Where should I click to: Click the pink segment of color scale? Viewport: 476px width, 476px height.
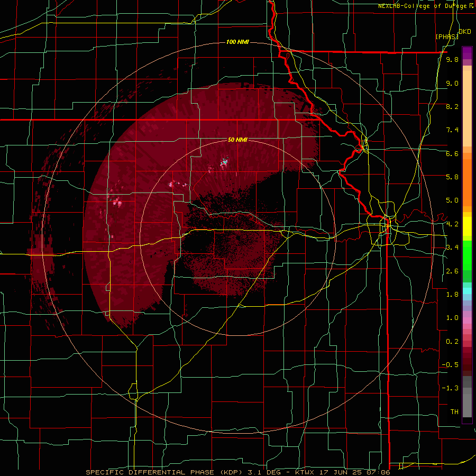(x=467, y=321)
